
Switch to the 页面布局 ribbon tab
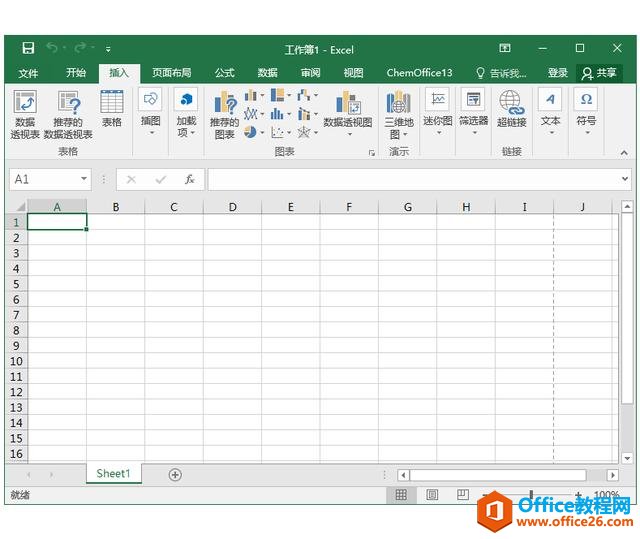171,73
